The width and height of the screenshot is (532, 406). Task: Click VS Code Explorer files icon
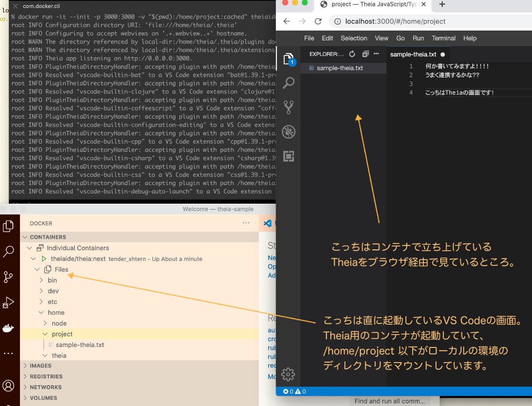click(8, 226)
